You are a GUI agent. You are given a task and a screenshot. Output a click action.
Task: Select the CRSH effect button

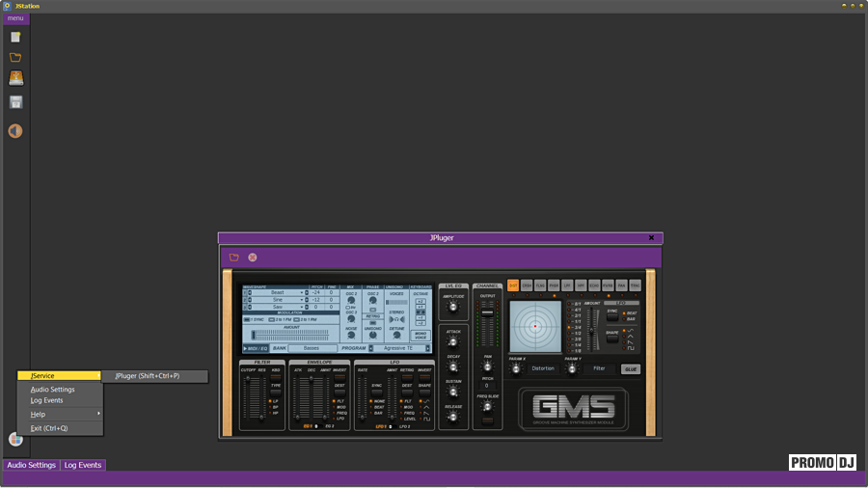pos(527,285)
